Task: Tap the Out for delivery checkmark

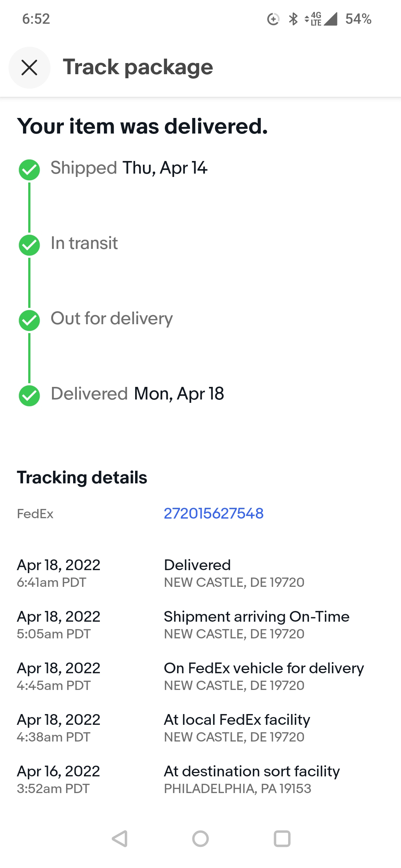Action: tap(29, 320)
